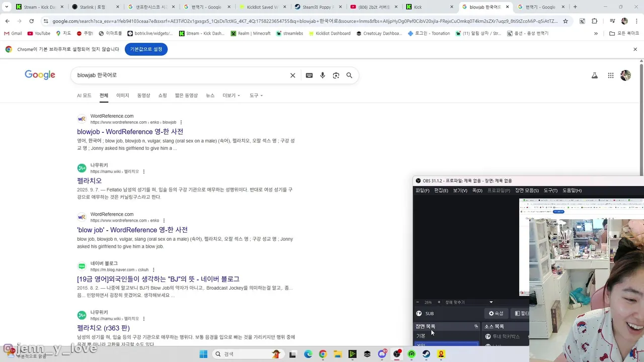Open Google Search Labs flask icon
Screen dimensions: 644x362
[x=594, y=75]
